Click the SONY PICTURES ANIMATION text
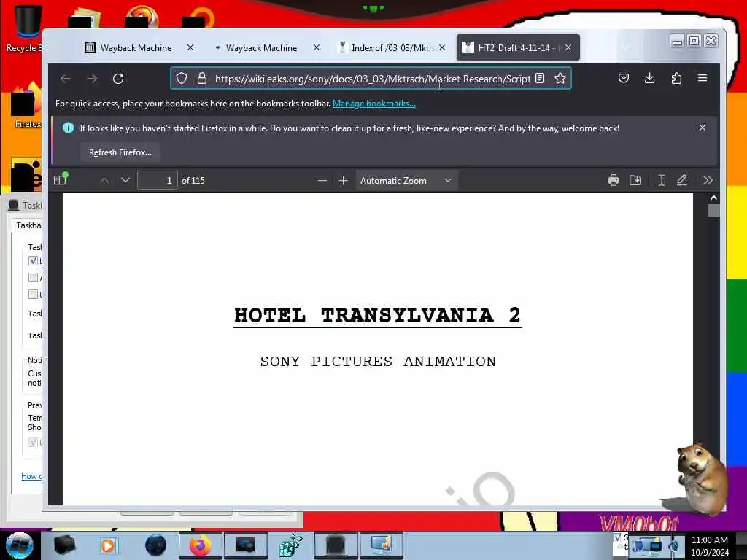747x560 pixels. 378,362
